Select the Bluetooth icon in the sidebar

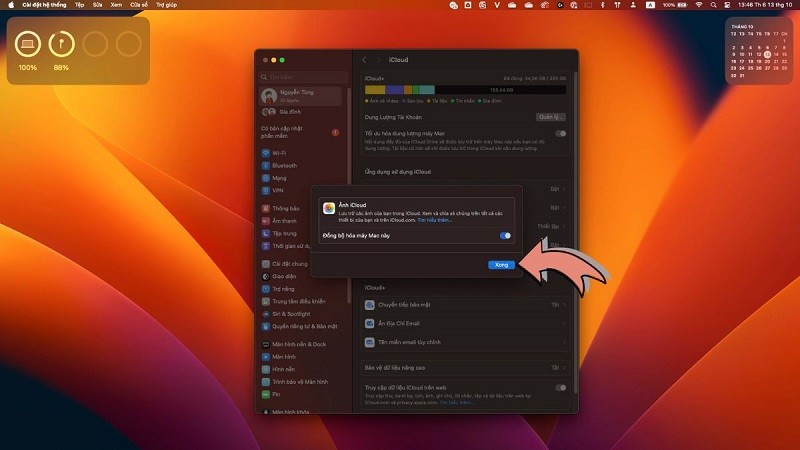(265, 165)
